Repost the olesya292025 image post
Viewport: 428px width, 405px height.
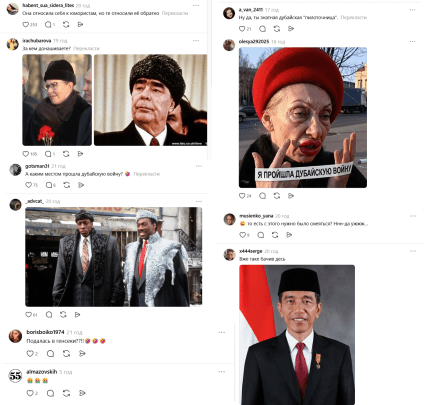[x=277, y=196]
